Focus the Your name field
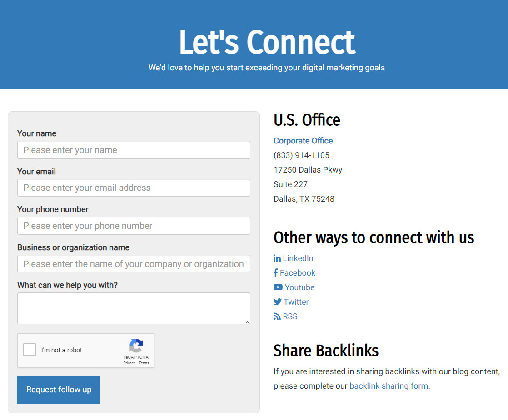508x420 pixels. pos(134,150)
